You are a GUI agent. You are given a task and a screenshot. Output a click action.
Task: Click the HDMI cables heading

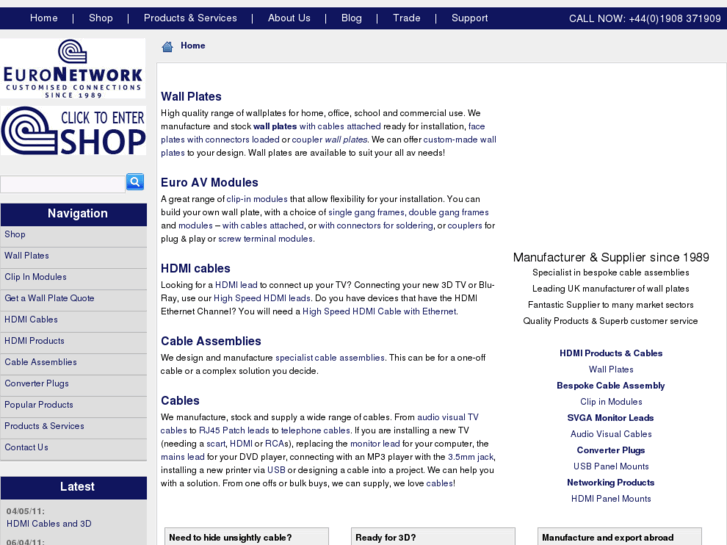click(x=195, y=269)
